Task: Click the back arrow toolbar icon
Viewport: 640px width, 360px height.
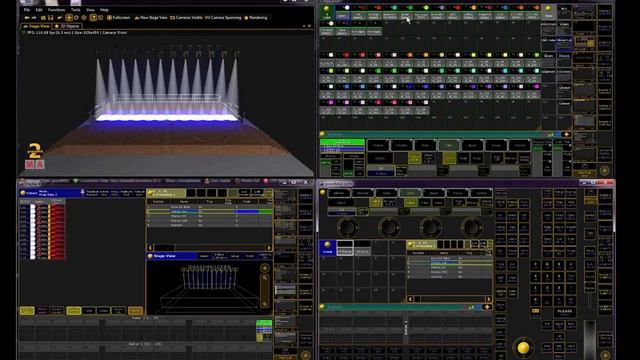Action: pos(27,18)
